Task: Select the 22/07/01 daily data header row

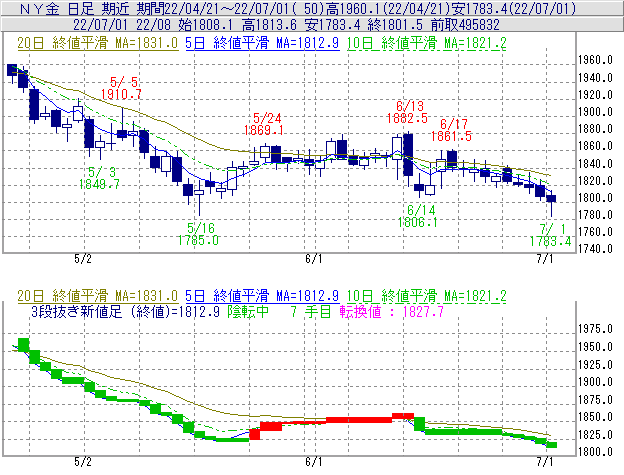Action: (x=312, y=25)
